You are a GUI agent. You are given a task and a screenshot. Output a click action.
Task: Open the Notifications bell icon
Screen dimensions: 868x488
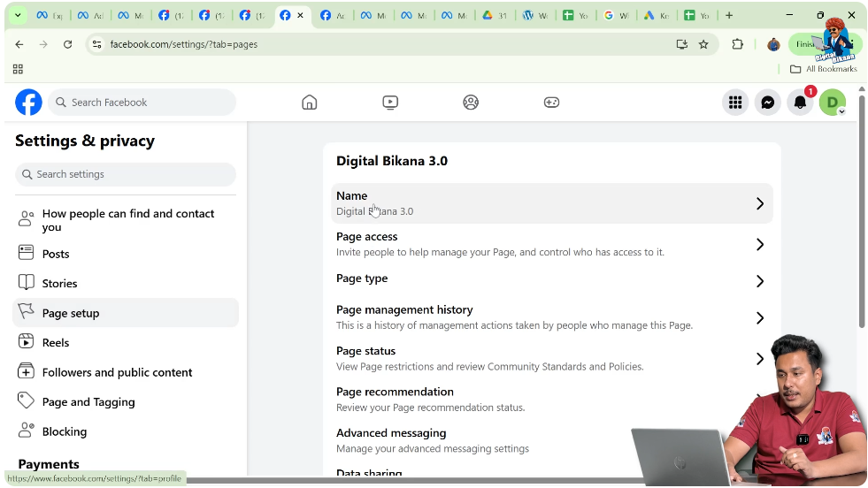pyautogui.click(x=801, y=103)
